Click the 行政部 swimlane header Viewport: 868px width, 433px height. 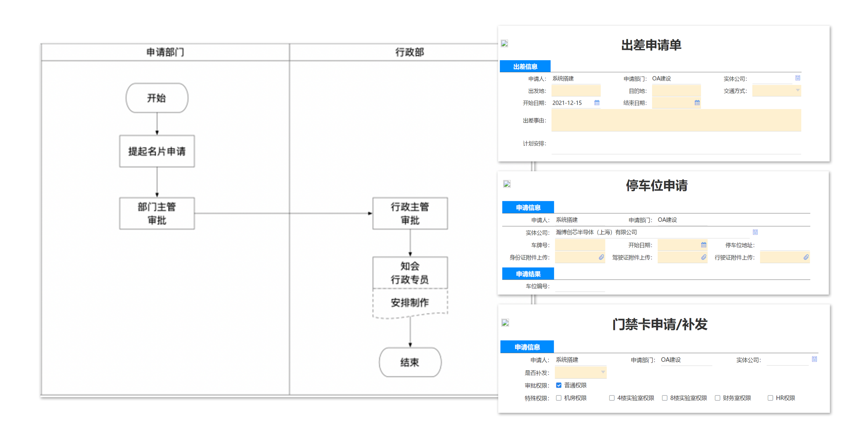click(410, 52)
